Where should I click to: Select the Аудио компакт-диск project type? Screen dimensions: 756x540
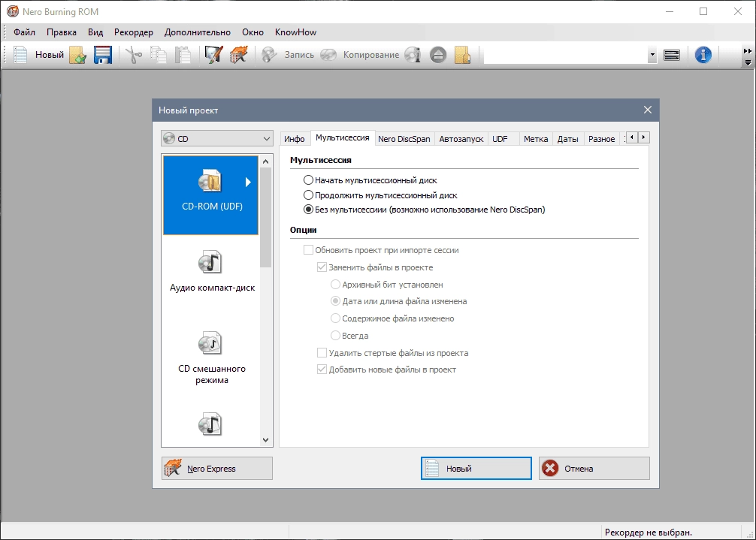pyautogui.click(x=212, y=272)
